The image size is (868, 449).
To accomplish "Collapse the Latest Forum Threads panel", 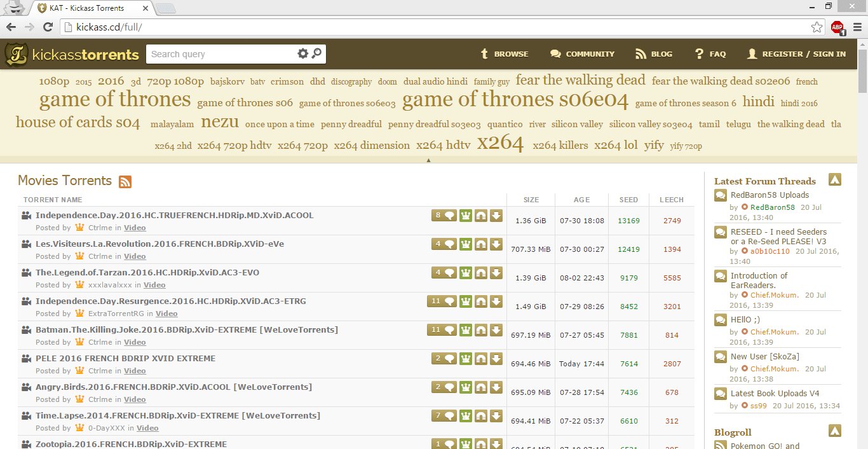I will [835, 180].
